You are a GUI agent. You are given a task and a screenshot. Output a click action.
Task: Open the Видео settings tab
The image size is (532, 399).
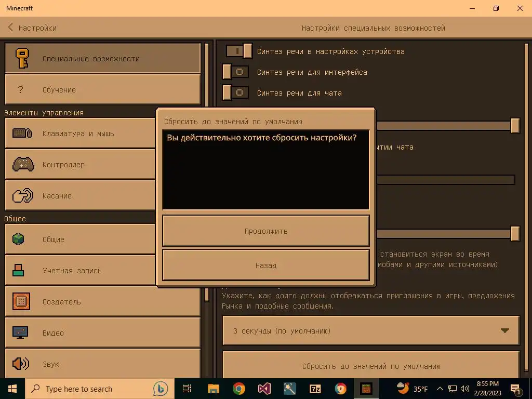pyautogui.click(x=103, y=332)
